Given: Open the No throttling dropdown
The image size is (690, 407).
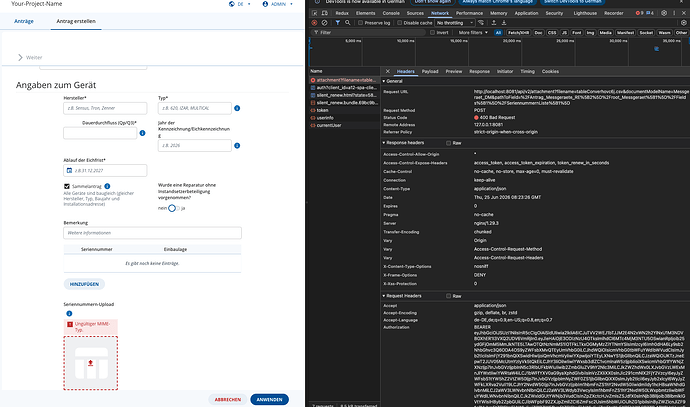Looking at the screenshot, I should [x=455, y=23].
